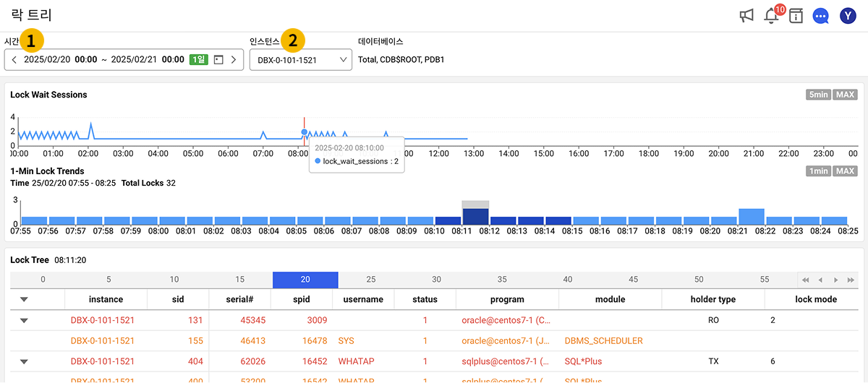868x383 pixels.
Task: Click serial# 46413 cell
Action: (239, 340)
